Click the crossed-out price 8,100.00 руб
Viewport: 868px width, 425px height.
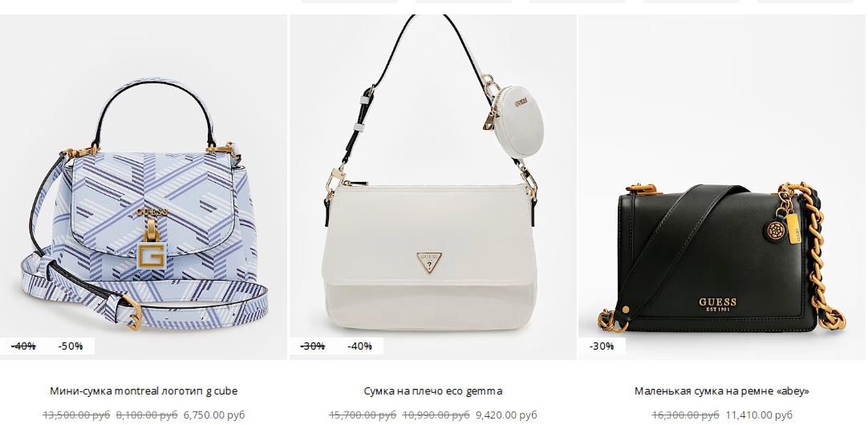[147, 415]
